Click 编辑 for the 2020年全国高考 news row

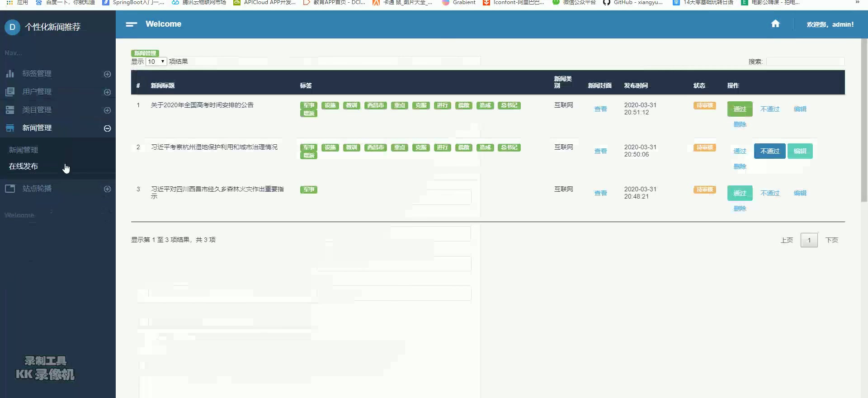[800, 109]
